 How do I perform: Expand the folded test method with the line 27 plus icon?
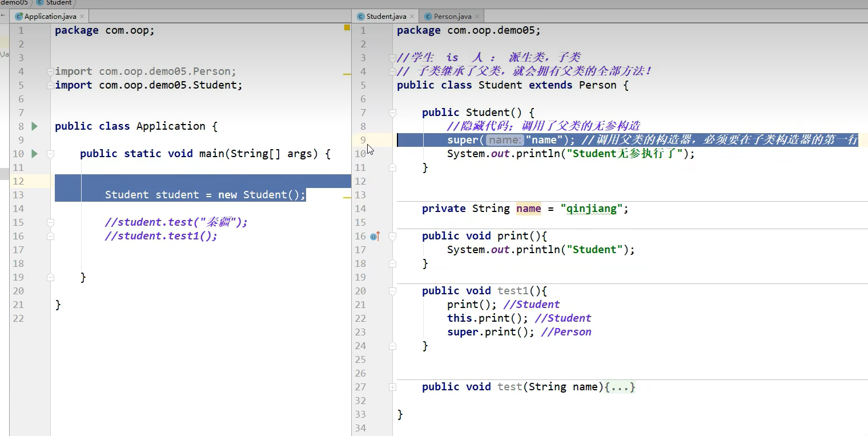point(392,387)
